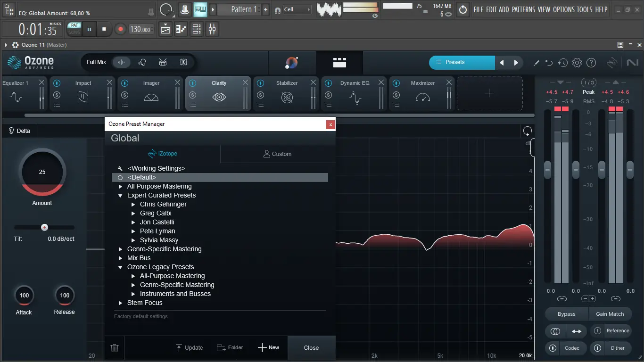Expand the Chris Gehringer preset folder
This screenshot has width=644, height=362.
(133, 205)
